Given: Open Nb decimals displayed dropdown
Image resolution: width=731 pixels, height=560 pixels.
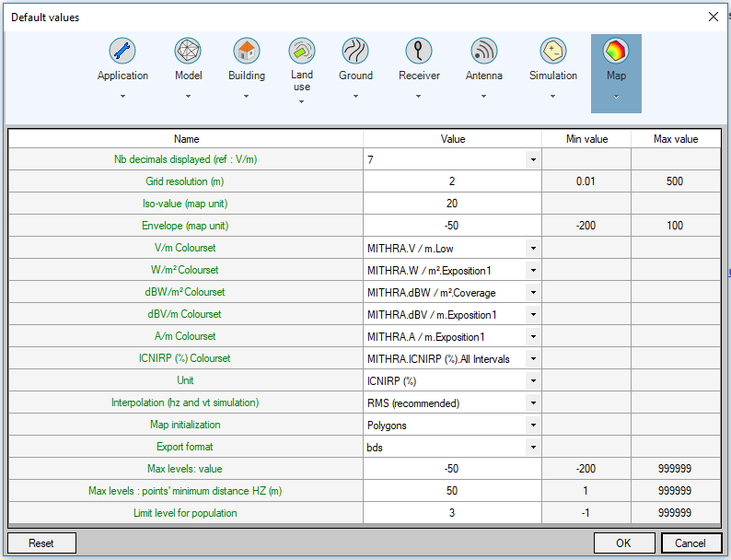Looking at the screenshot, I should click(533, 160).
